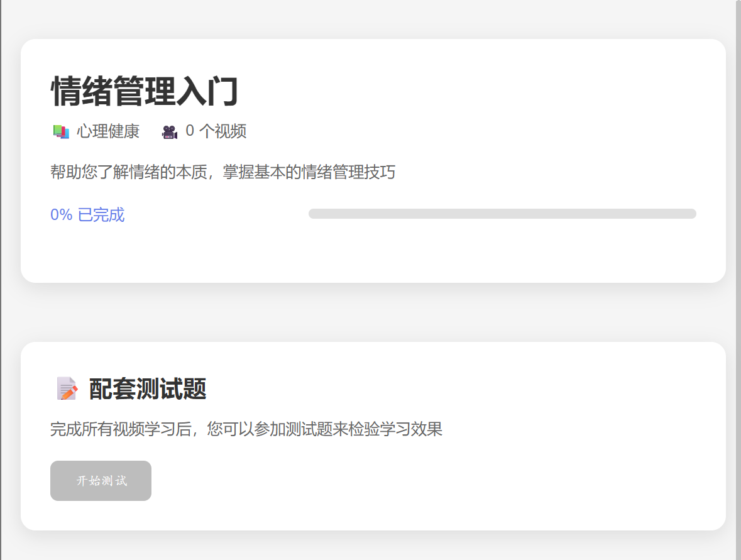Click the 0 个视频 label
Image resolution: width=741 pixels, height=560 pixels.
click(x=216, y=131)
